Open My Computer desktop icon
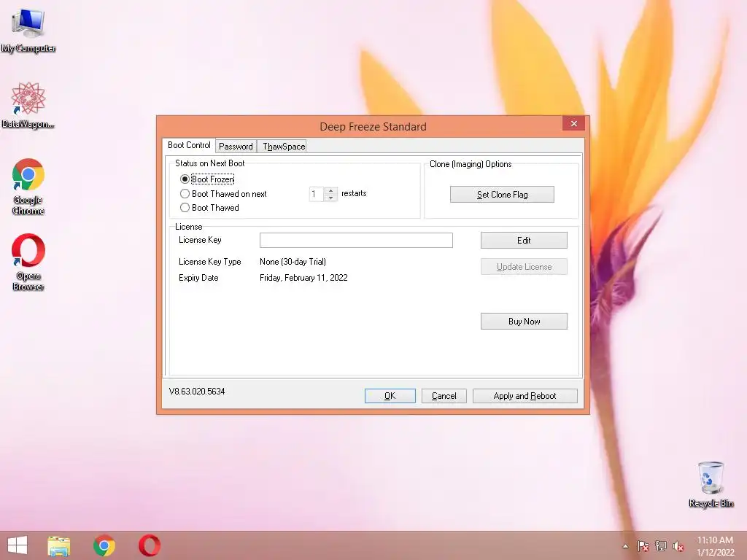This screenshot has height=560, width=747. click(x=28, y=31)
